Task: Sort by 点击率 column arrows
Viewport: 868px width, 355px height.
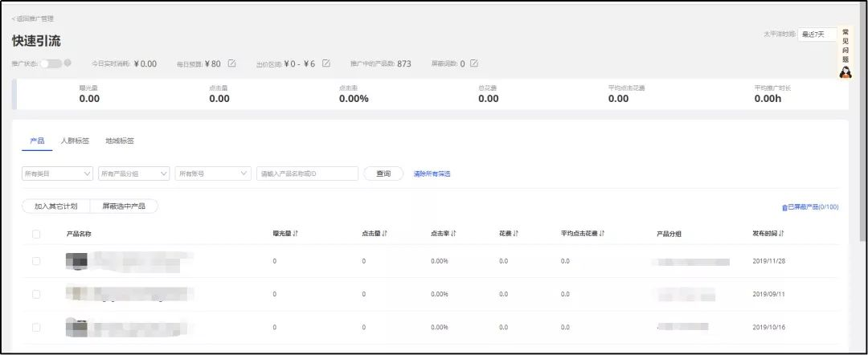Action: (453, 234)
